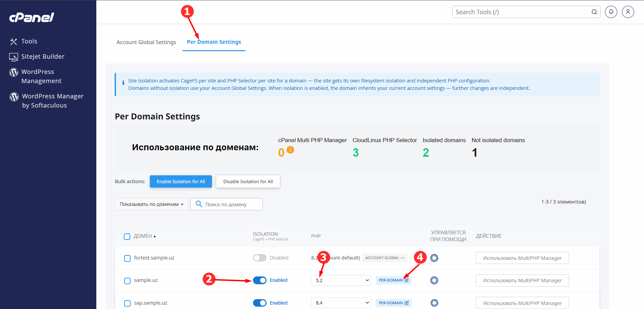Tick the select-all ДОМЕН checkbox
The width and height of the screenshot is (644, 309).
tap(127, 236)
